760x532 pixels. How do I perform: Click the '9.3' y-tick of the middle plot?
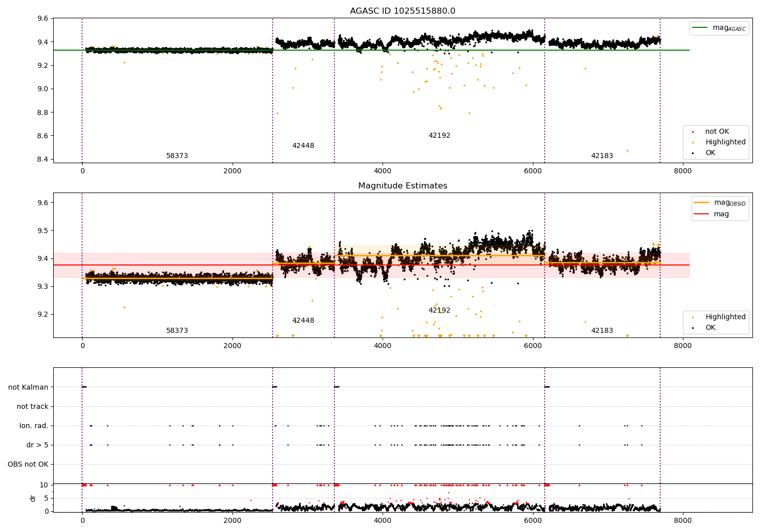tap(43, 287)
